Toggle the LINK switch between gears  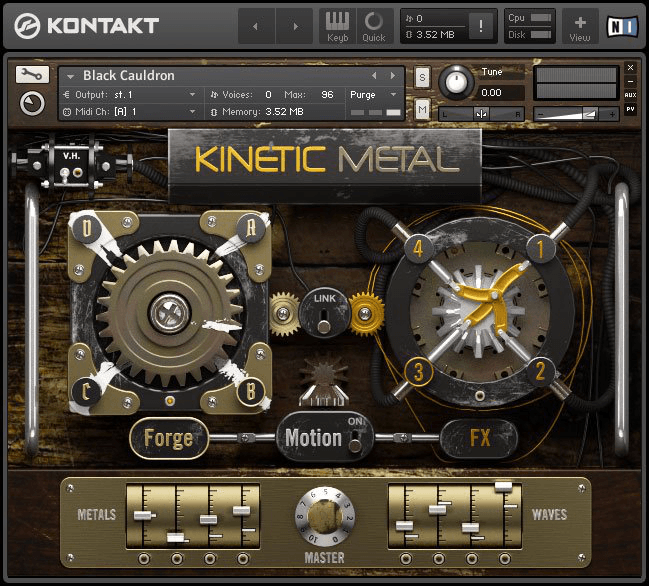click(x=323, y=316)
